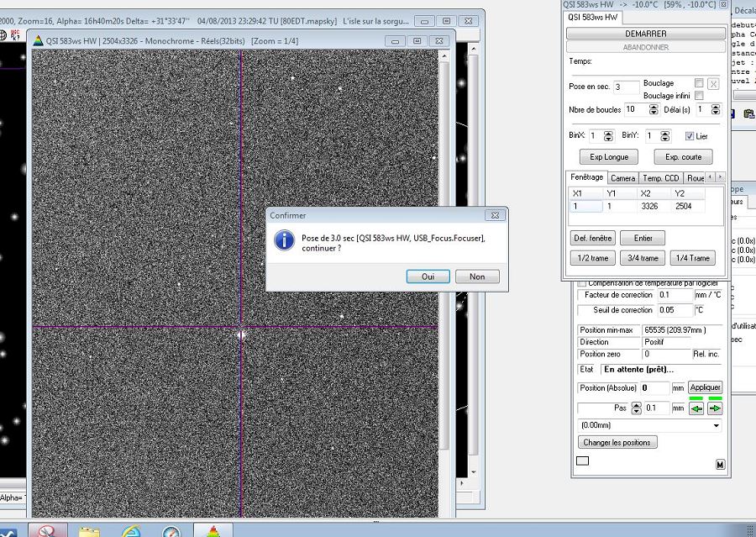Click the Safari compass icon in taskbar
756x537 pixels.
(x=171, y=531)
